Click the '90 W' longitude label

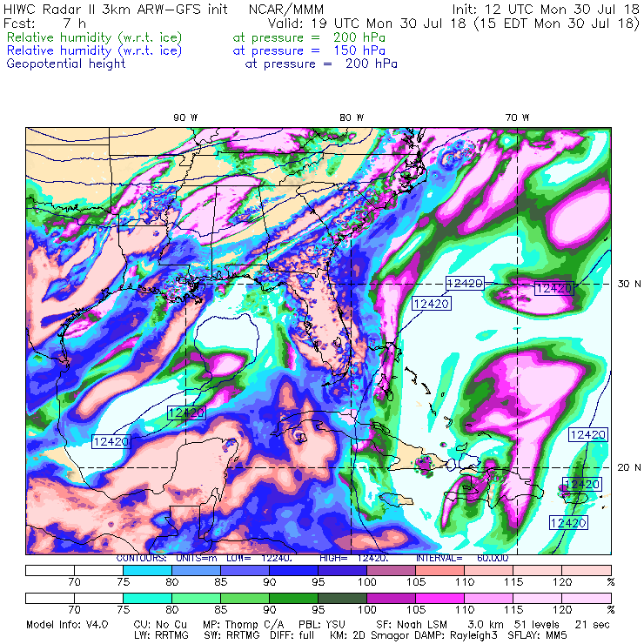point(185,117)
